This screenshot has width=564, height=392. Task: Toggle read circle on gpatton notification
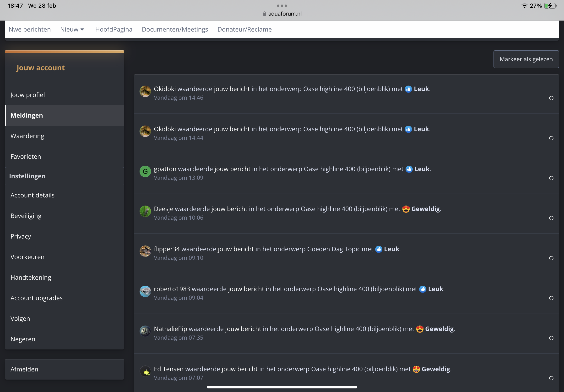(551, 178)
